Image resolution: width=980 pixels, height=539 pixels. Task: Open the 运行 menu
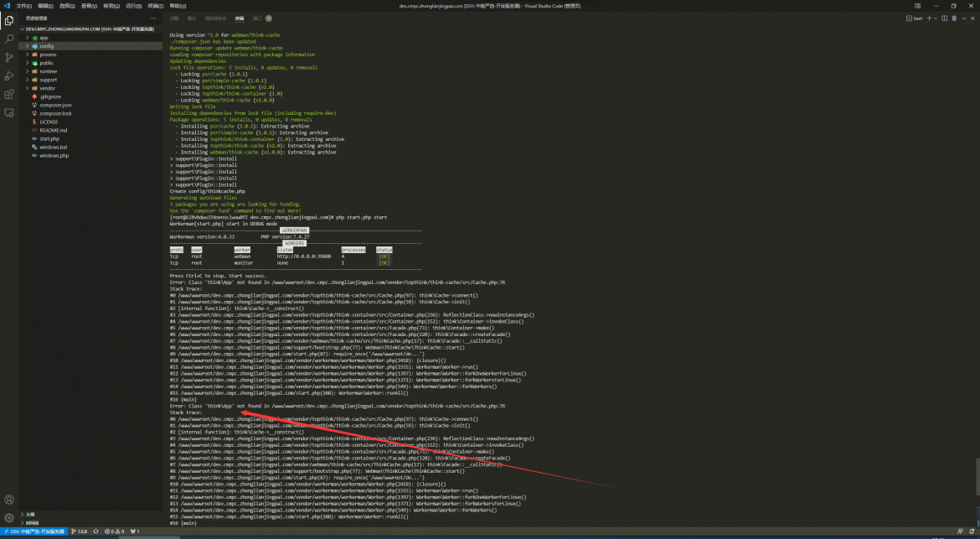[133, 6]
